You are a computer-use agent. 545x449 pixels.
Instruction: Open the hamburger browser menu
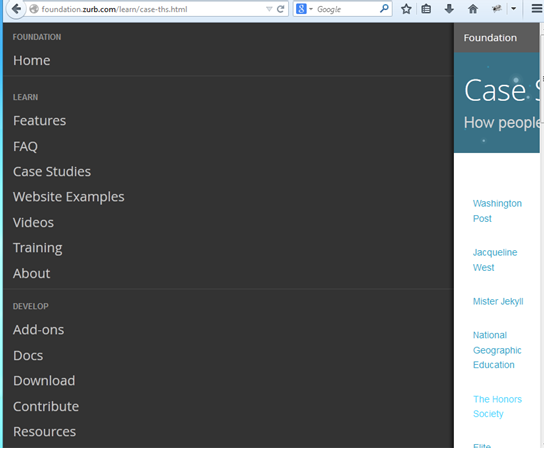(537, 9)
